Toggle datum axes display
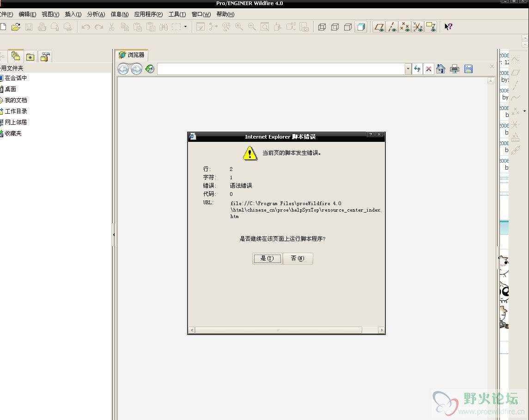The width and height of the screenshot is (529, 420). tap(392, 27)
